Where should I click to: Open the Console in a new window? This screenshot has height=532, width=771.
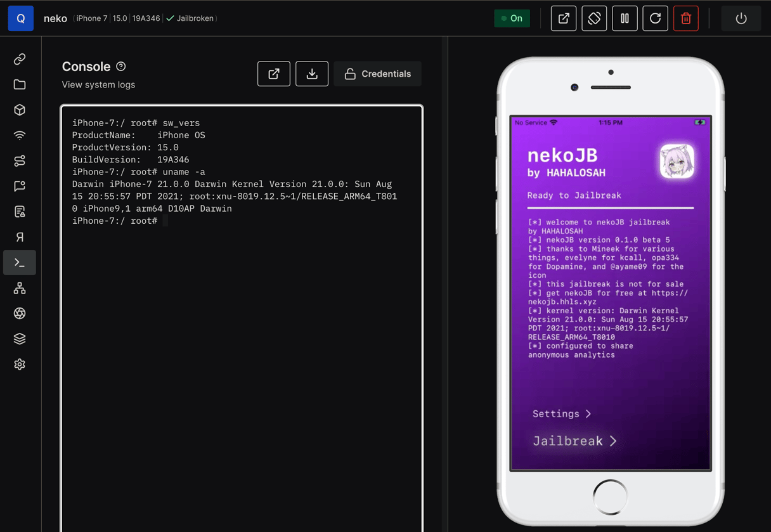pos(273,74)
